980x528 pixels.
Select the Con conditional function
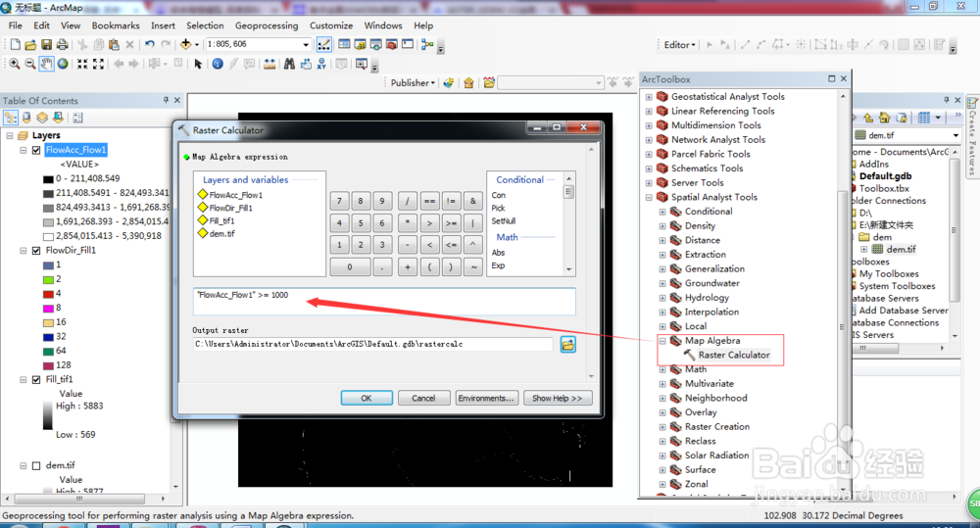498,196
